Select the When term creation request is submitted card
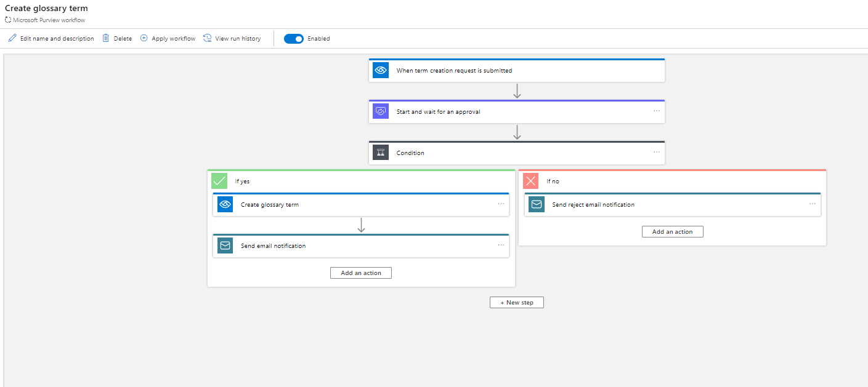Screen dimensions: 868x387 coord(517,70)
